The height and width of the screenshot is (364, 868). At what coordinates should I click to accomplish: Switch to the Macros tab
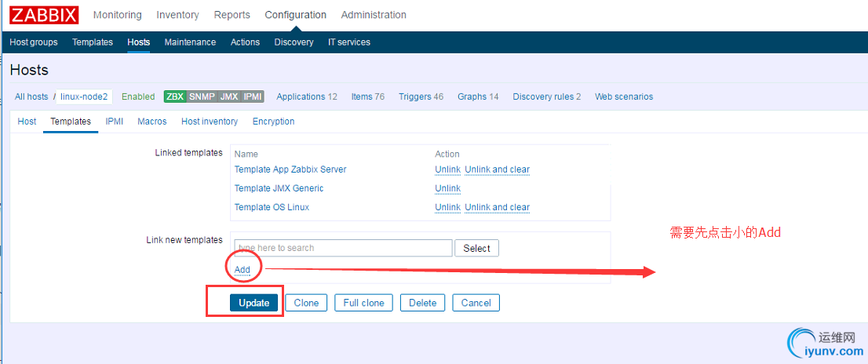point(152,121)
